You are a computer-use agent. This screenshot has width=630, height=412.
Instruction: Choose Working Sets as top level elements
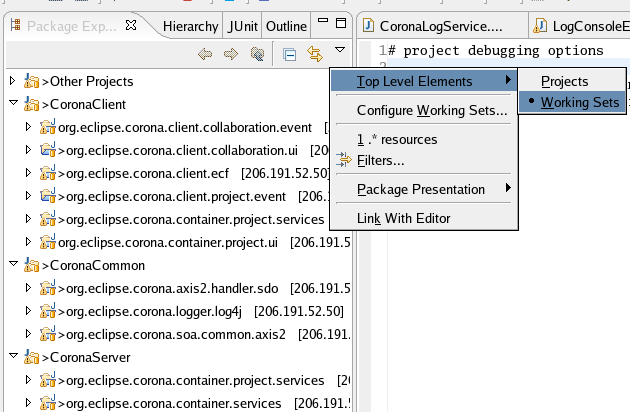[572, 102]
